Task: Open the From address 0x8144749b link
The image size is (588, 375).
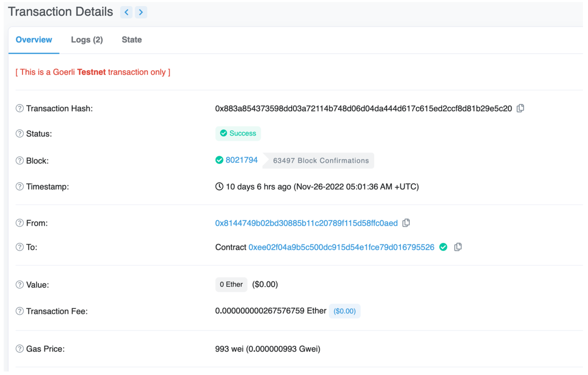Action: (x=306, y=223)
